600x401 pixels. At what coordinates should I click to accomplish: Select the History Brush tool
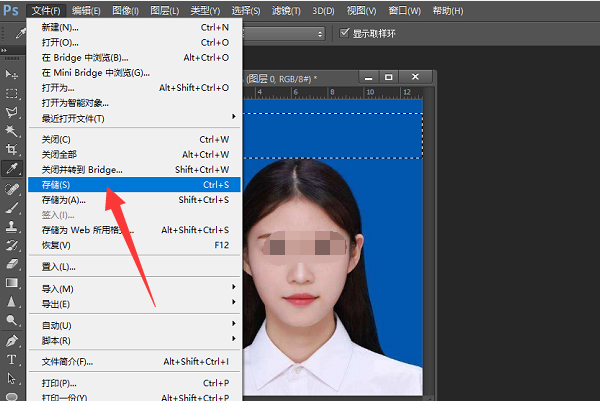(11, 245)
